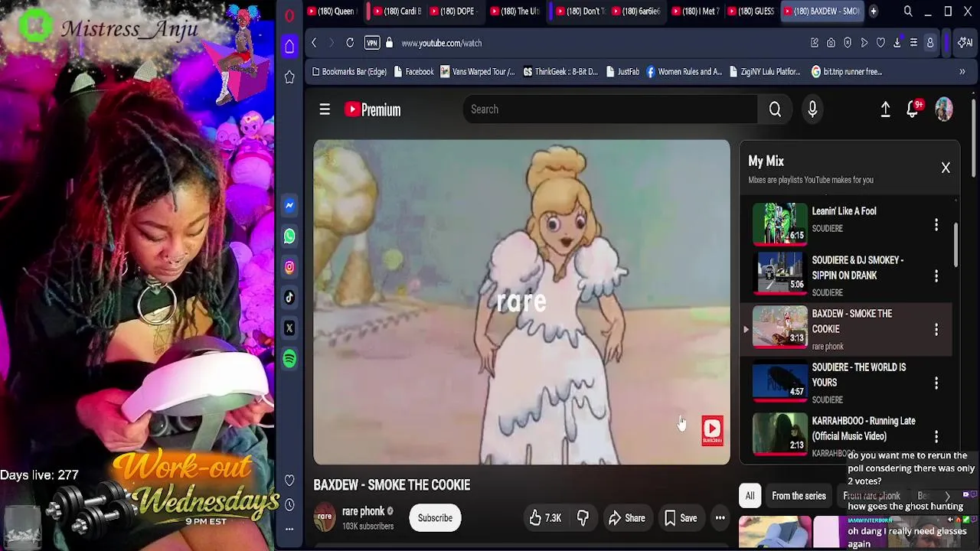Open the JustFab bookmark
Screen dimensions: 980x551
[622, 72]
